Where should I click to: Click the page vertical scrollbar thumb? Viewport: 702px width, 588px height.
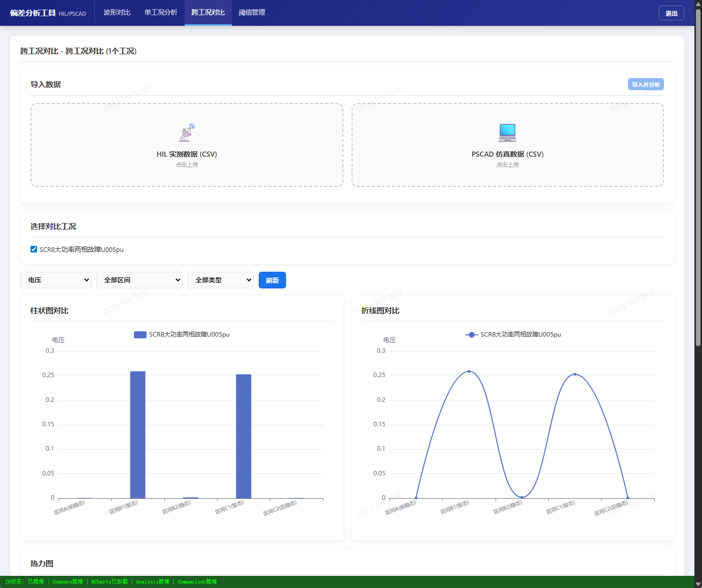coord(698,177)
